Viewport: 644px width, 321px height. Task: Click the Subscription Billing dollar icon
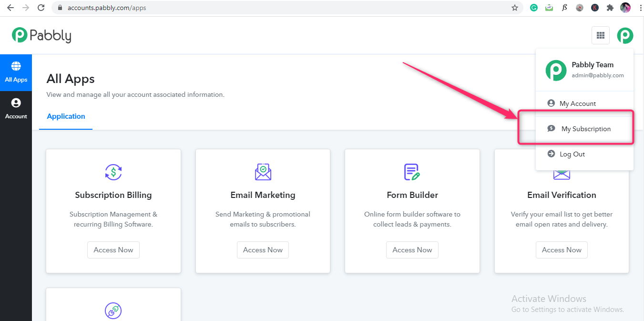pyautogui.click(x=113, y=171)
